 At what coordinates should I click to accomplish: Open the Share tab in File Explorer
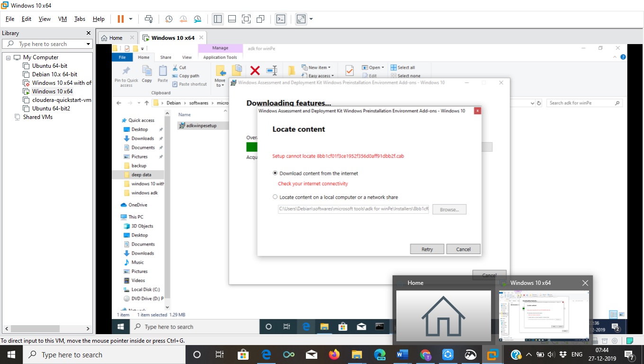[166, 57]
